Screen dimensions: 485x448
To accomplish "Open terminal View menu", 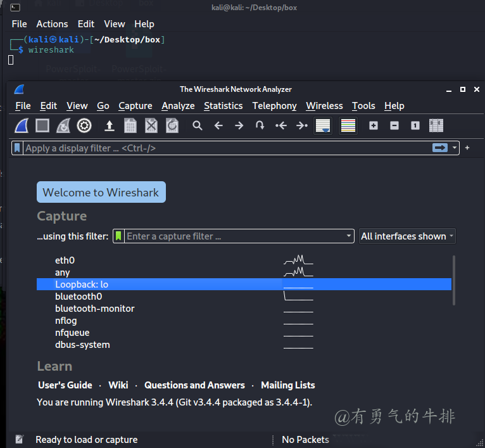I will (115, 24).
